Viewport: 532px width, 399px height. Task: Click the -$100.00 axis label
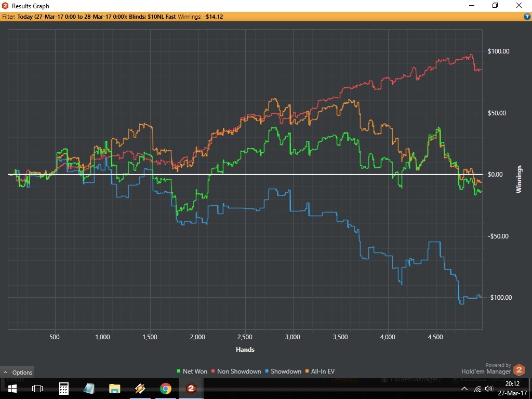500,298
